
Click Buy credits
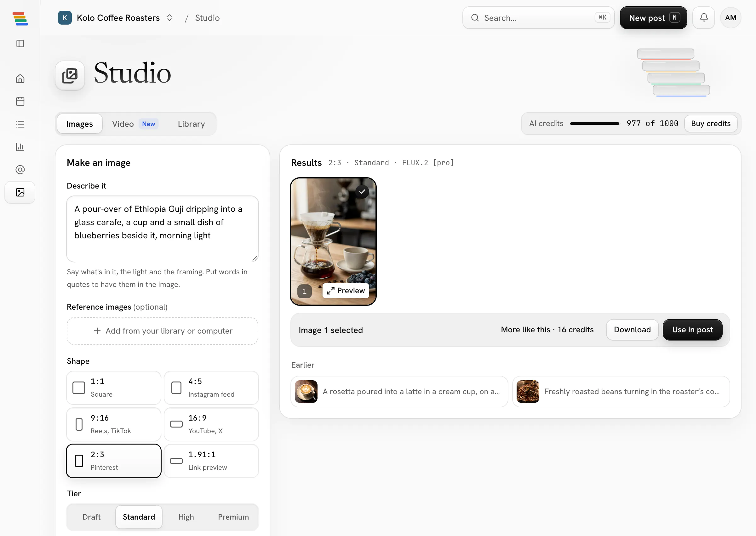pos(711,124)
